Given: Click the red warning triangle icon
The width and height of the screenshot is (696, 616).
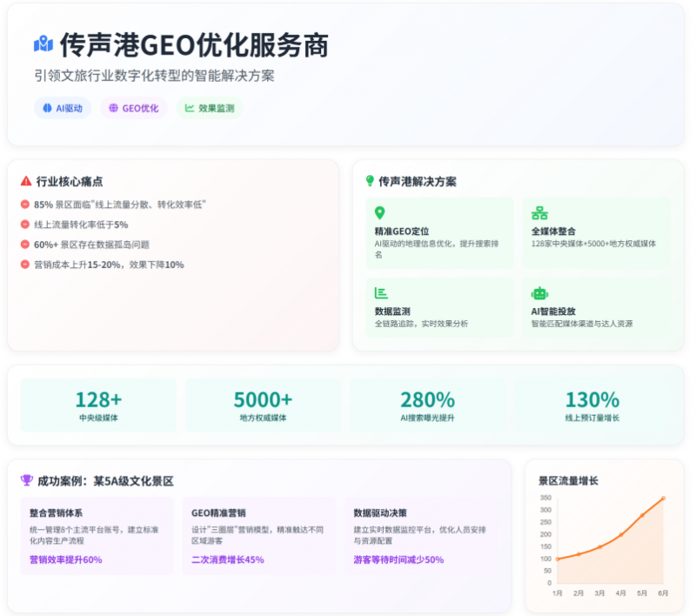Looking at the screenshot, I should point(26,182).
